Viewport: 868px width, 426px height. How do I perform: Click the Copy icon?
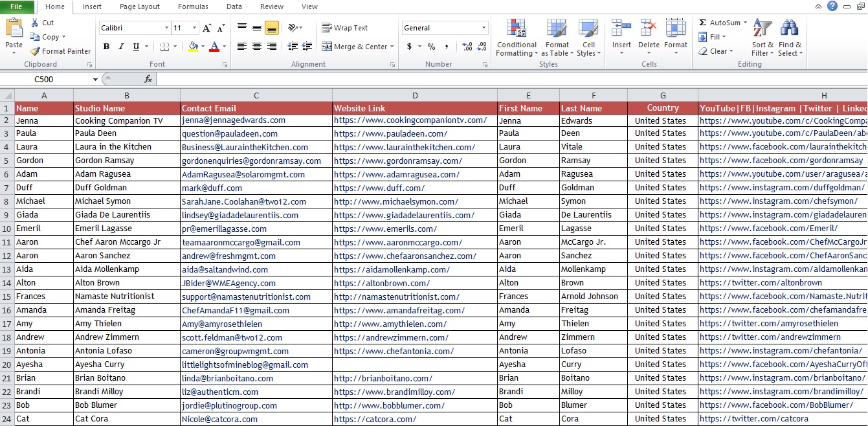point(34,37)
